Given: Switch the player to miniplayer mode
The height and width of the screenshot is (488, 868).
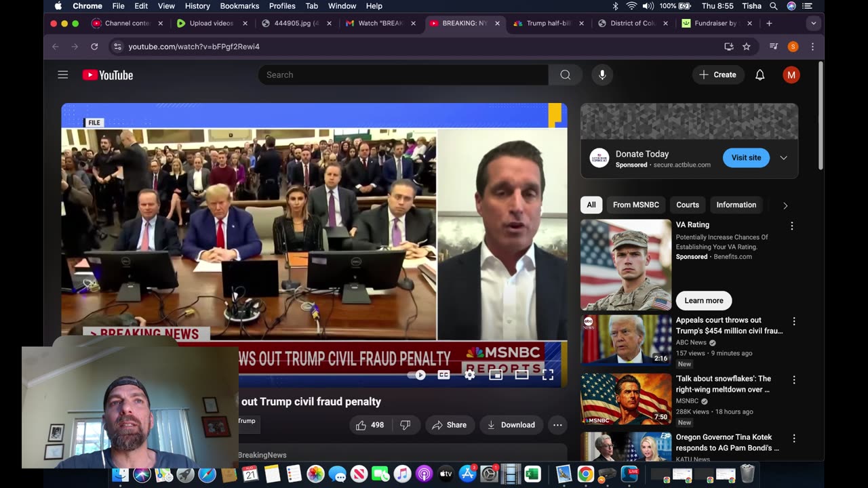Looking at the screenshot, I should 496,375.
